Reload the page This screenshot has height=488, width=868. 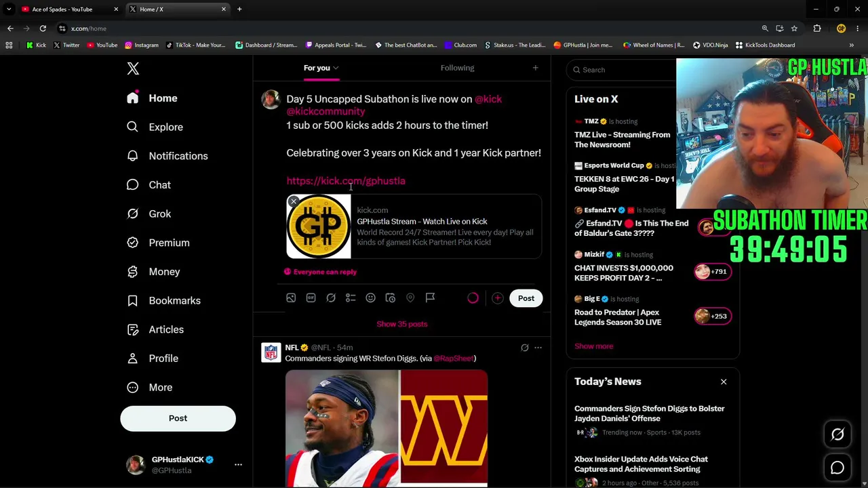coord(43,28)
